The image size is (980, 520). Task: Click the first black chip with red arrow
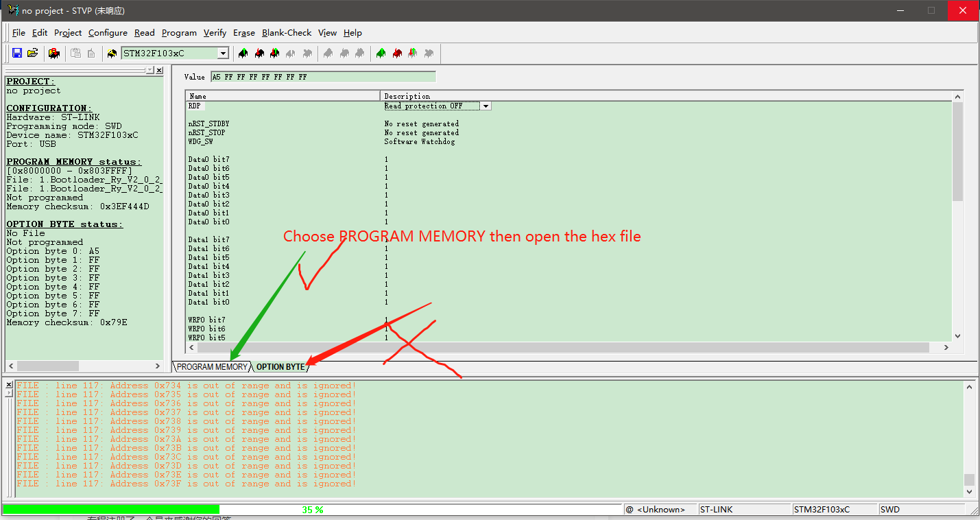click(x=259, y=53)
